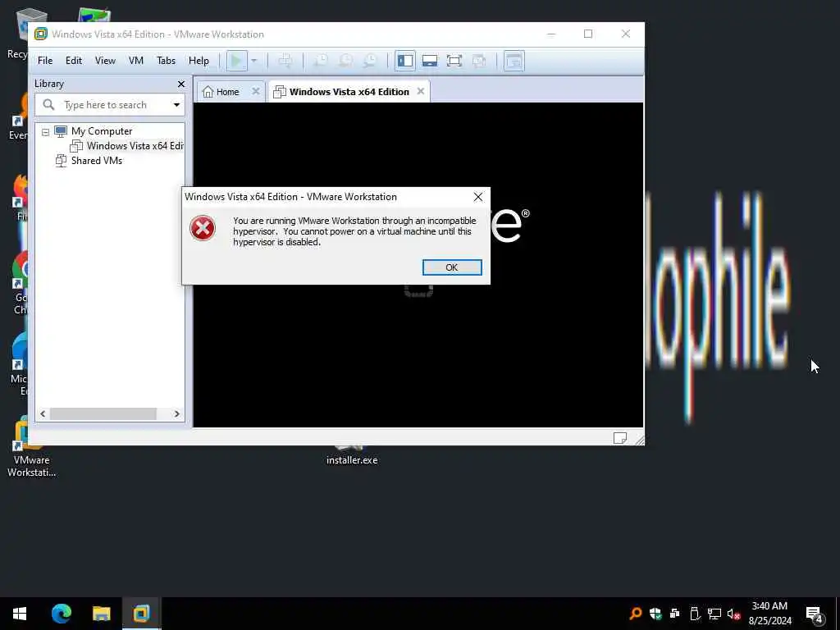Open the File menu
The height and width of the screenshot is (630, 840).
(x=45, y=61)
